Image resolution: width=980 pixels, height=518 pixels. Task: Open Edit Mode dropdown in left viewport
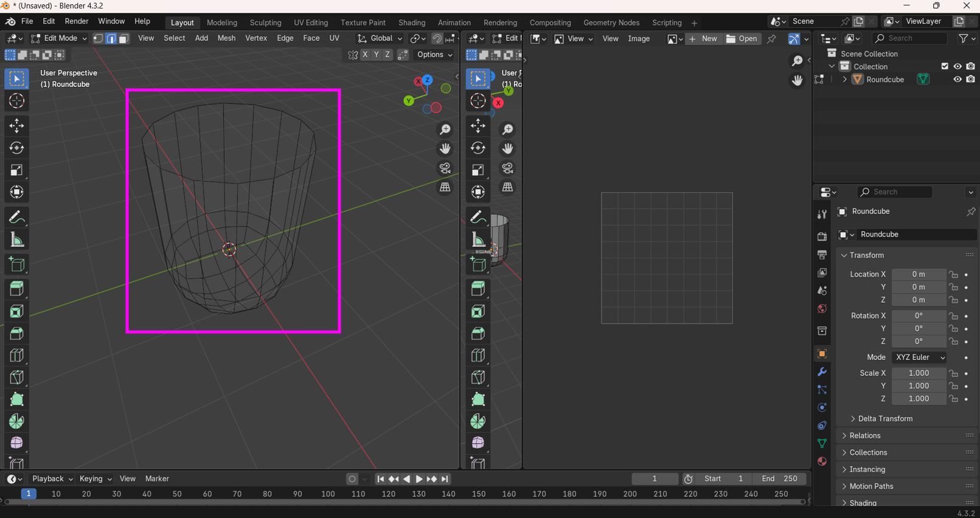[x=58, y=38]
